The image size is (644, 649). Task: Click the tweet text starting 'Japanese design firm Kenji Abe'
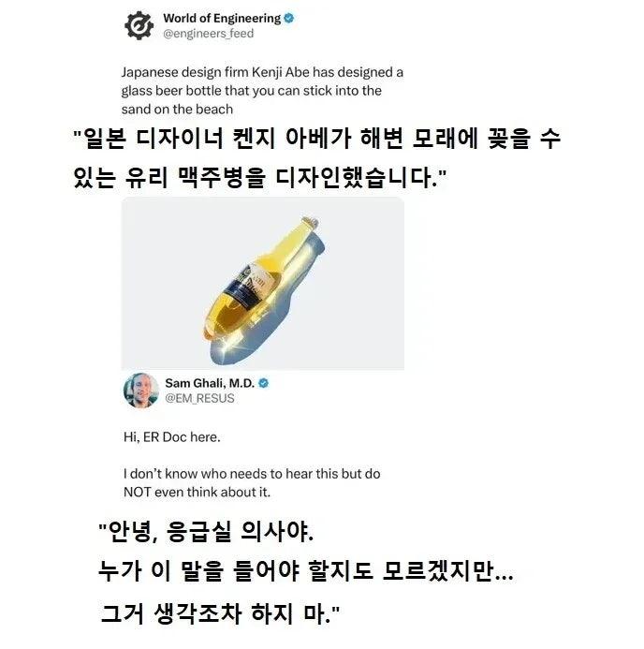coord(262,91)
